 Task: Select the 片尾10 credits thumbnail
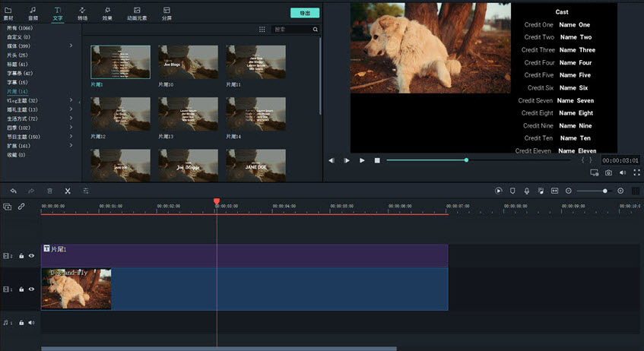pos(188,62)
